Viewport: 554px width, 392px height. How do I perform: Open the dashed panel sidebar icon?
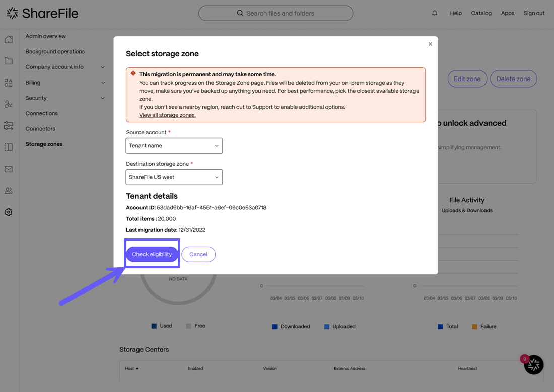click(9, 147)
